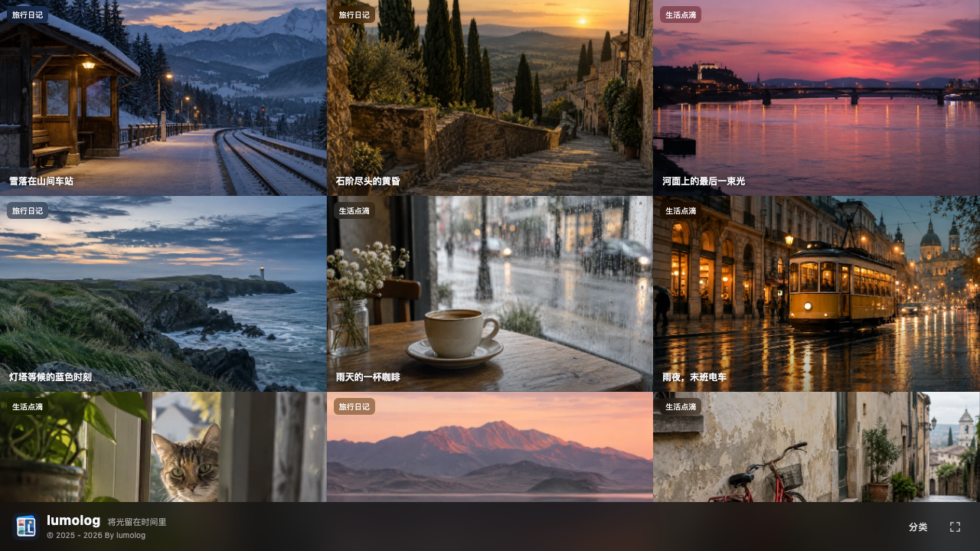Open the 灯塔等候的蓝色时刻 photo post
Image resolution: width=980 pixels, height=551 pixels.
tap(163, 294)
